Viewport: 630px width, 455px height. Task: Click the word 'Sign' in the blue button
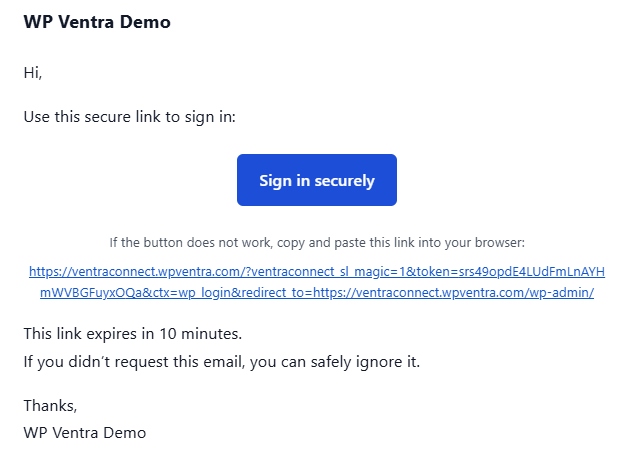275,181
